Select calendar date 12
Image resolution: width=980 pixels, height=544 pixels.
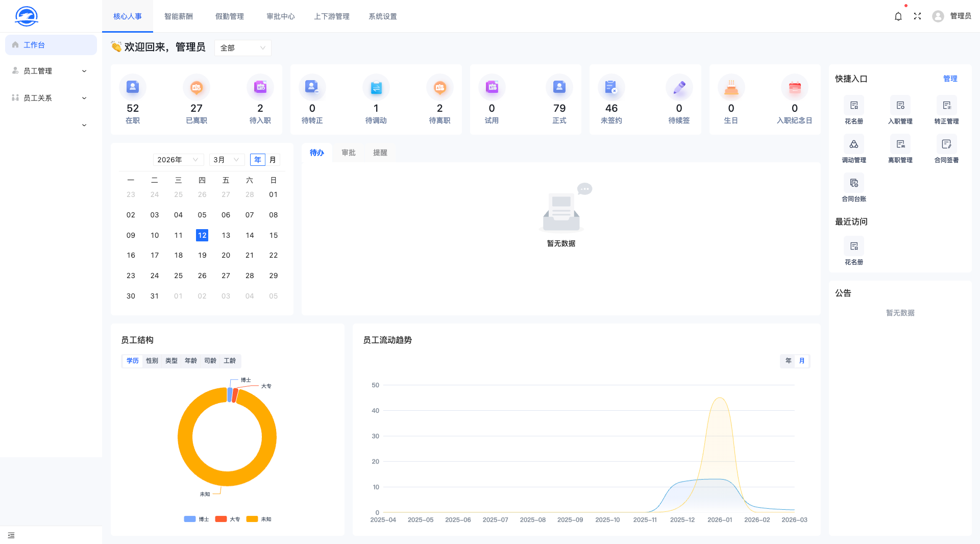202,235
